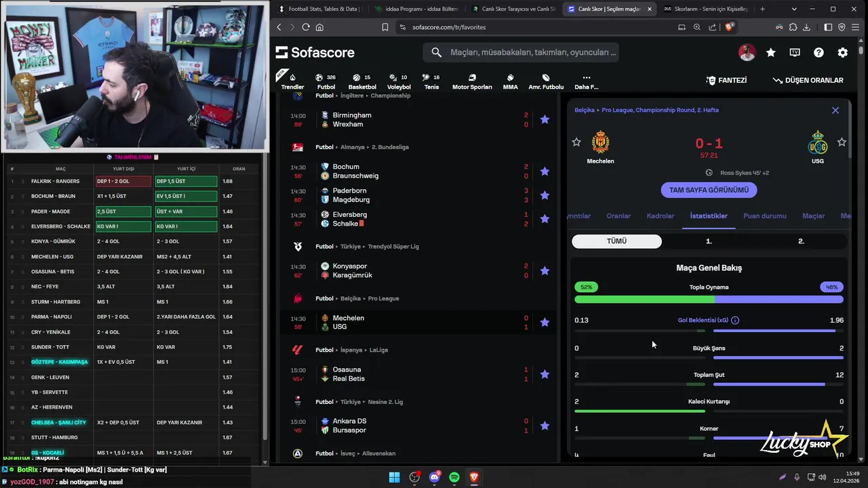The image size is (868, 488).
Task: Select the Basketbol sport icon
Action: coord(362,81)
